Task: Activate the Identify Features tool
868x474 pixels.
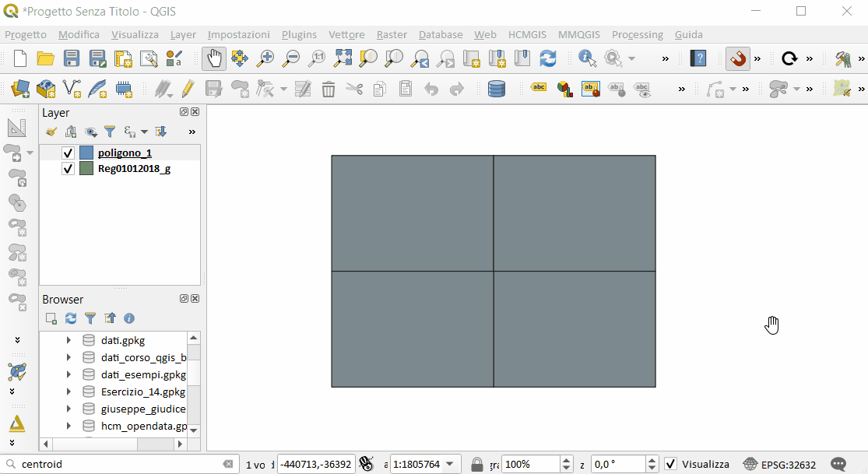Action: click(x=587, y=58)
